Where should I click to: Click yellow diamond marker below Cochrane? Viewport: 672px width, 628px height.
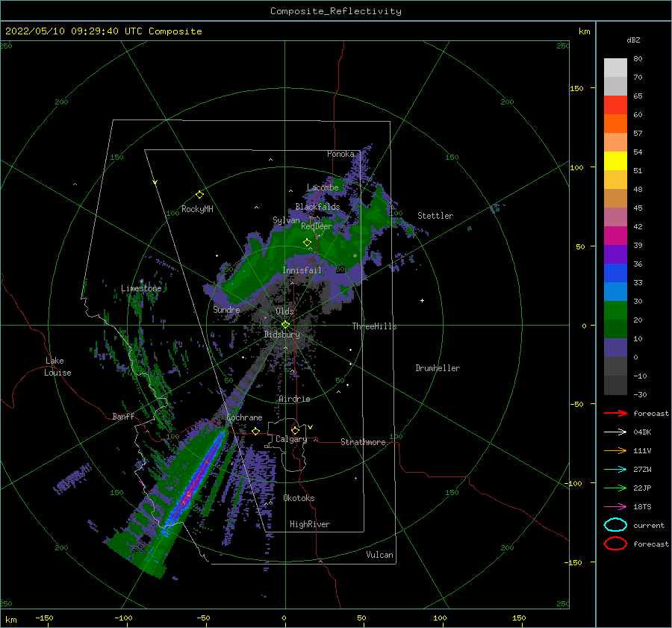pyautogui.click(x=255, y=431)
